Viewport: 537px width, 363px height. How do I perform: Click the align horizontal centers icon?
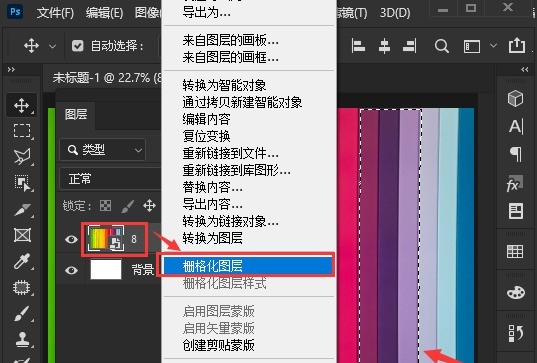point(384,46)
